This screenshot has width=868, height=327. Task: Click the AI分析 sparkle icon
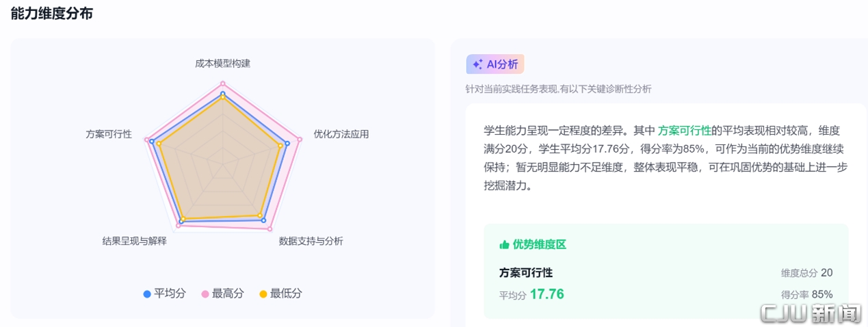(x=477, y=64)
